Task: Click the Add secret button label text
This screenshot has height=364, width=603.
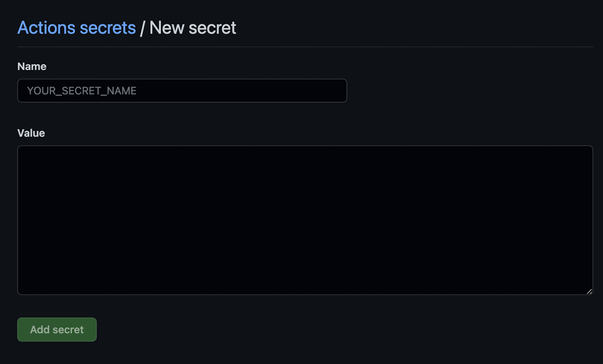Action: pyautogui.click(x=57, y=329)
